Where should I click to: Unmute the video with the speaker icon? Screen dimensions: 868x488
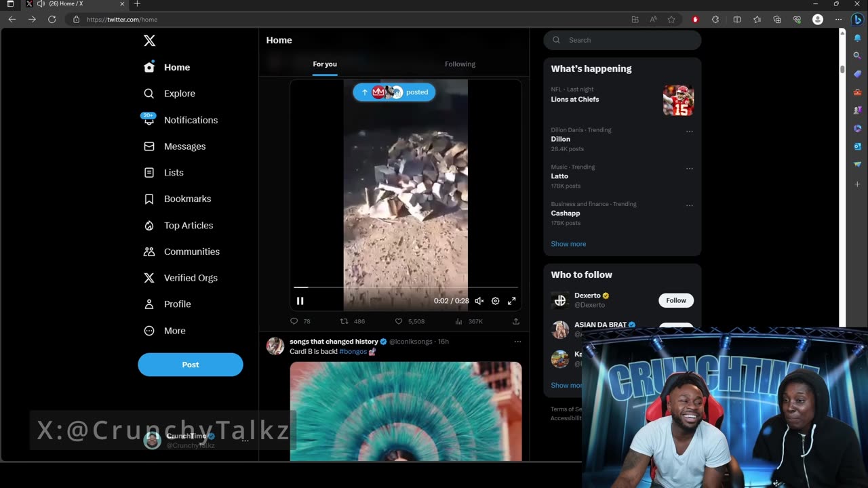(x=479, y=301)
